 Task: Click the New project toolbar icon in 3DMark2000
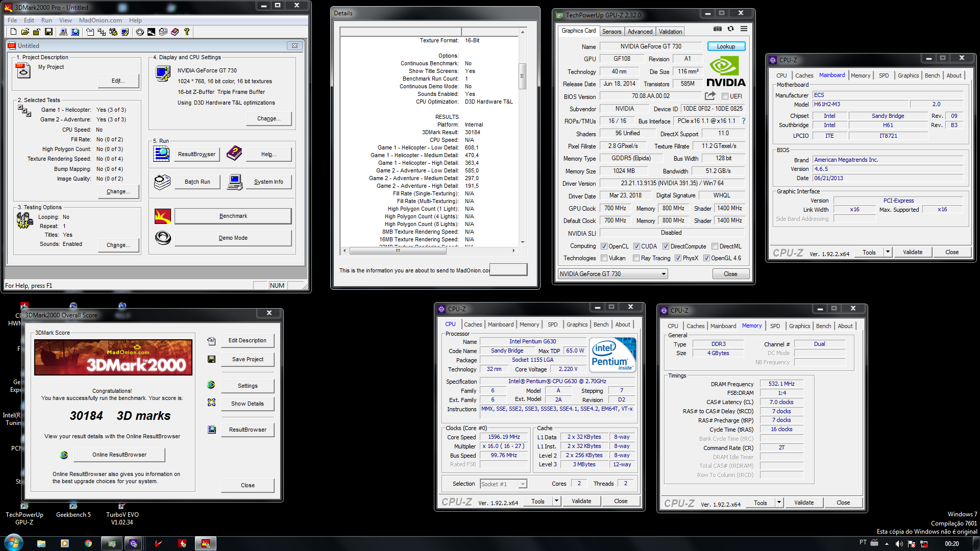click(x=14, y=32)
